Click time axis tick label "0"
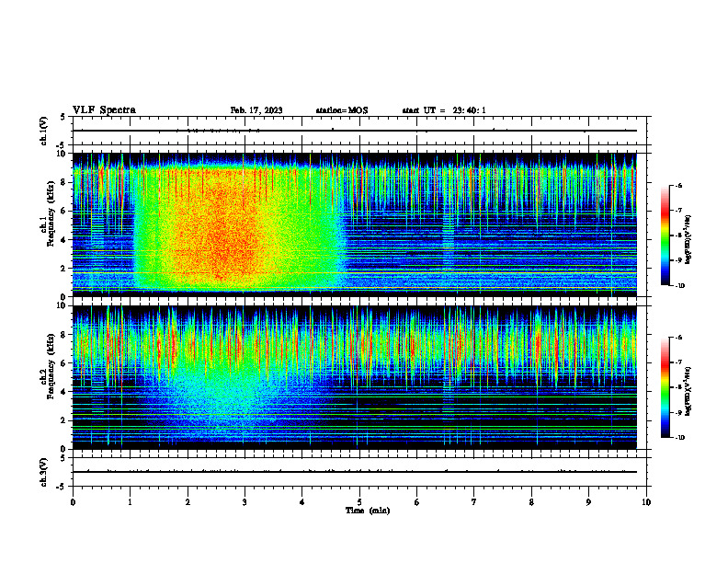 (73, 502)
